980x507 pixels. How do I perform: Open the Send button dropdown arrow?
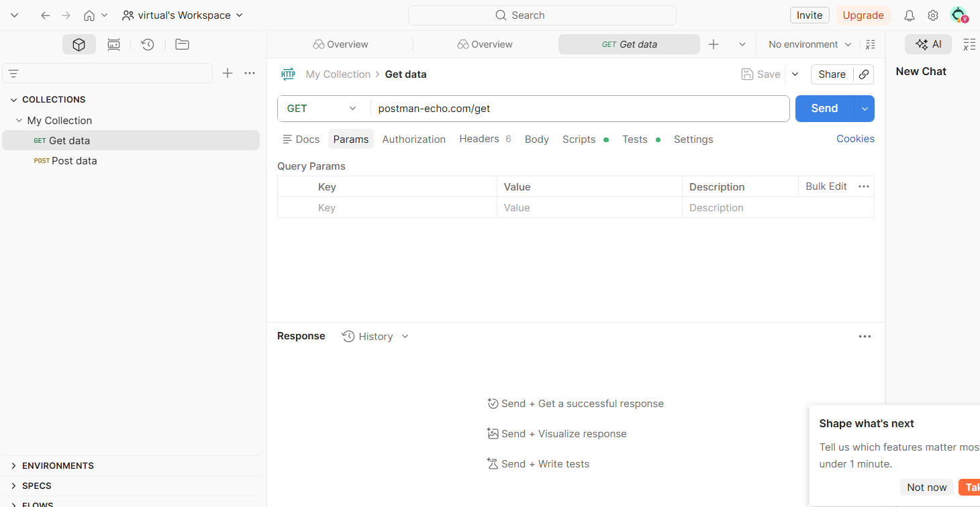865,109
